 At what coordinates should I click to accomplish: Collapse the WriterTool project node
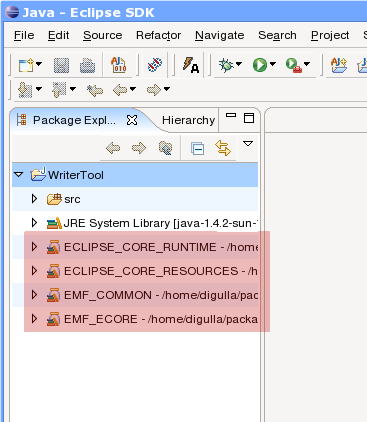19,174
